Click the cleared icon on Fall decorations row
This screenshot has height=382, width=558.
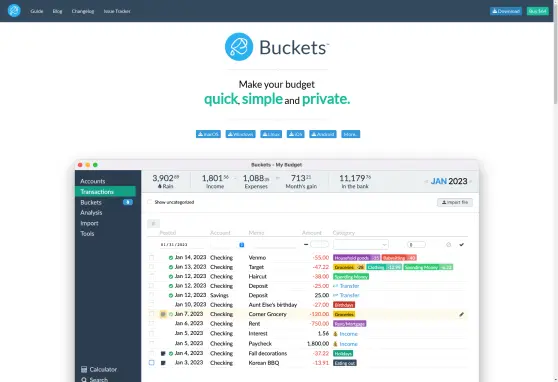click(x=171, y=354)
